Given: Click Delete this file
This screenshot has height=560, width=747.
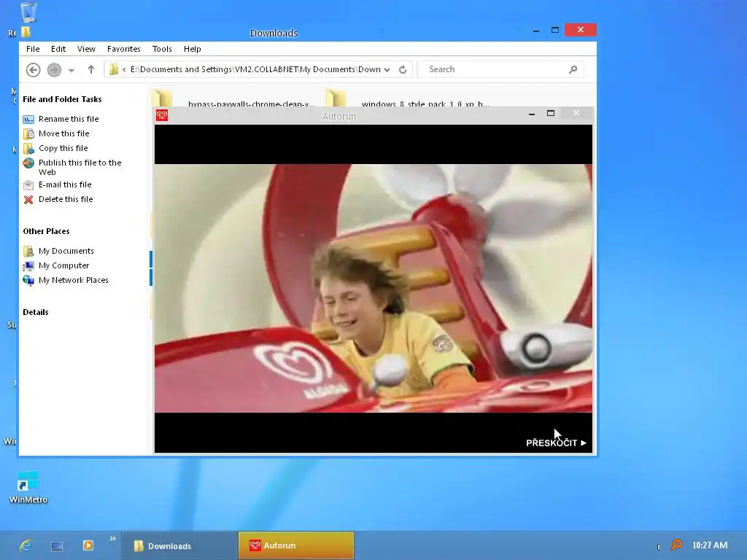Looking at the screenshot, I should 66,200.
